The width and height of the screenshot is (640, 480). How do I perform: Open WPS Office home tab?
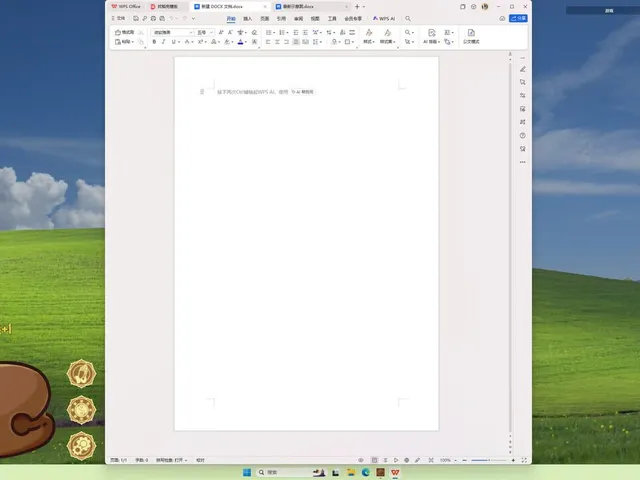coord(126,7)
